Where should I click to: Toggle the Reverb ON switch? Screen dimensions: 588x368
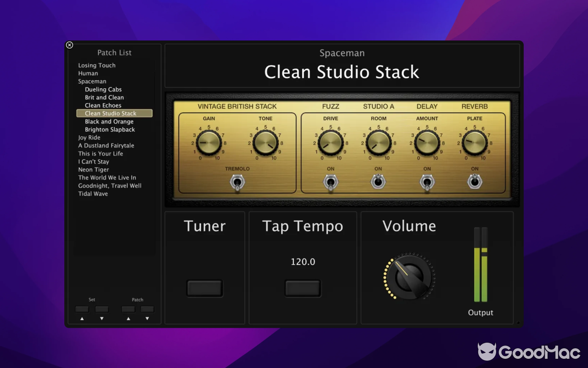pos(475,182)
